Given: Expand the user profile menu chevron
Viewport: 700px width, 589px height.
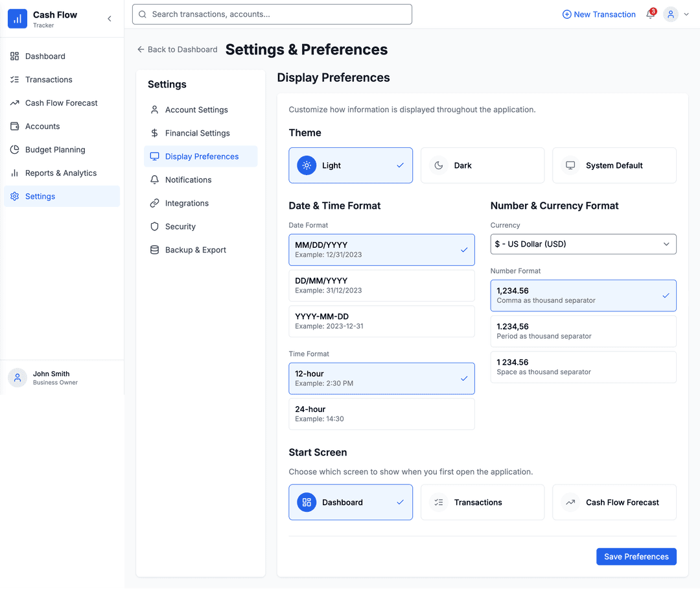Looking at the screenshot, I should tap(686, 14).
